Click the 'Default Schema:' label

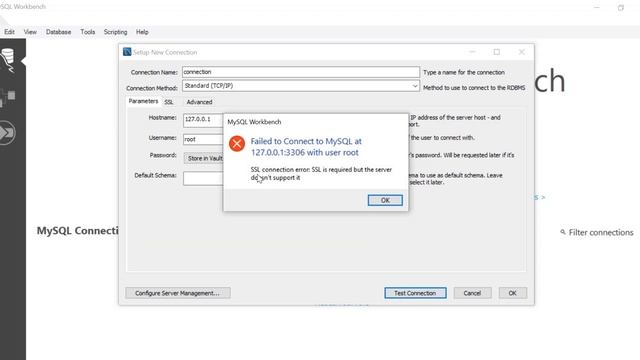155,175
